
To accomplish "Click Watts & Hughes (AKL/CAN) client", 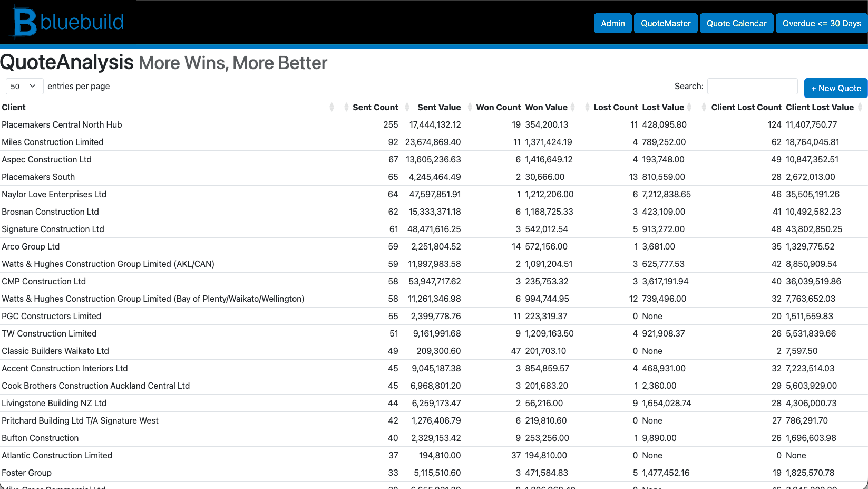I will [108, 264].
